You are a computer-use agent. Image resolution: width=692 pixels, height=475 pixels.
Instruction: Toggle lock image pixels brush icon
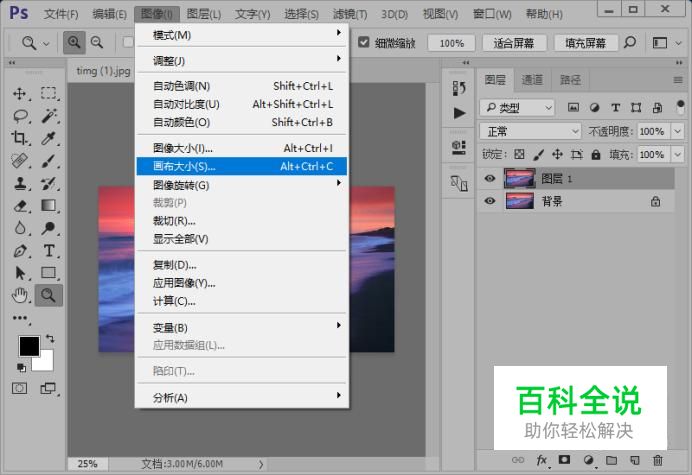coord(538,154)
